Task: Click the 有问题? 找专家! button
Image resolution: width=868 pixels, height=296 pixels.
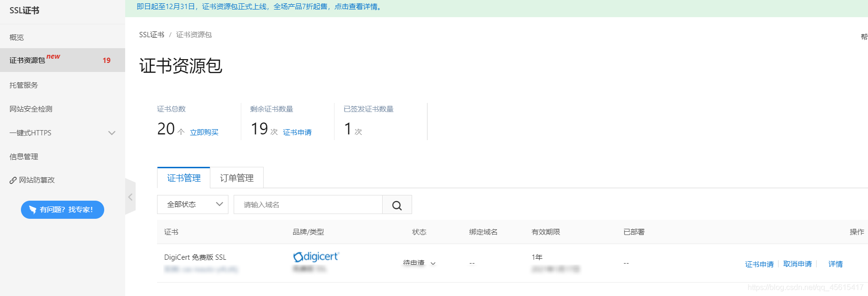Action: [x=62, y=210]
